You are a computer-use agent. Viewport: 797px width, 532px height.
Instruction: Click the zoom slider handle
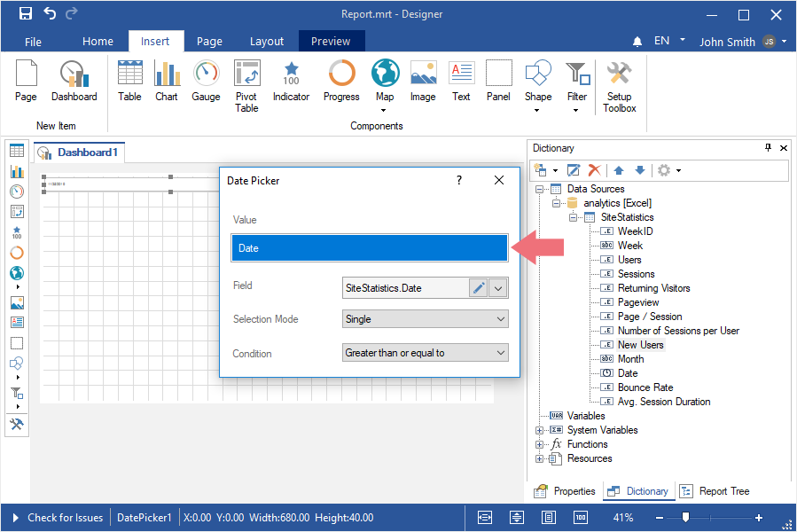coord(685,518)
